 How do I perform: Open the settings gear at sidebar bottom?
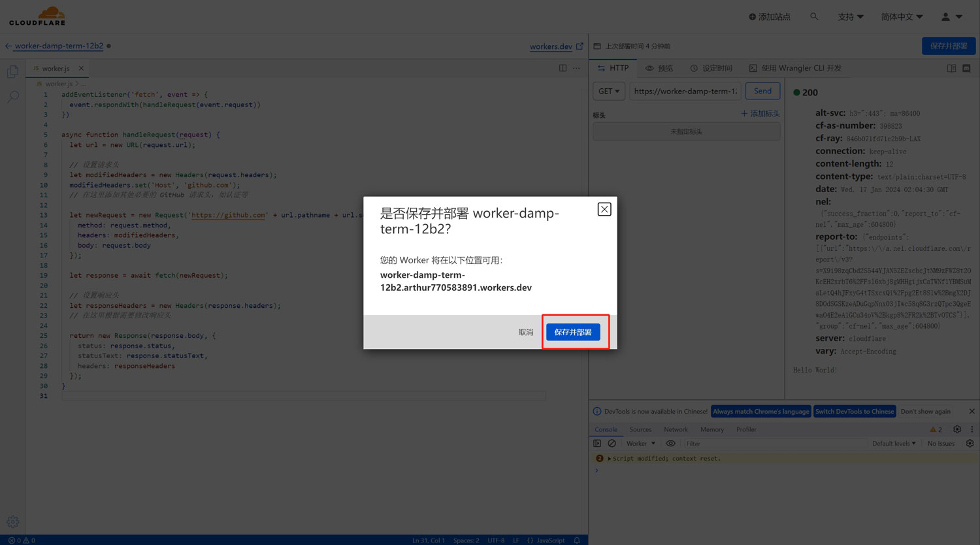point(13,521)
